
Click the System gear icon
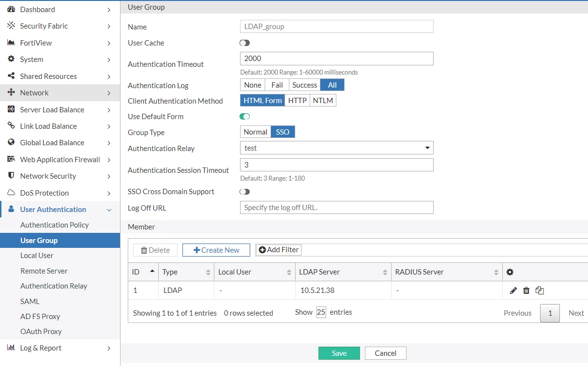click(11, 59)
